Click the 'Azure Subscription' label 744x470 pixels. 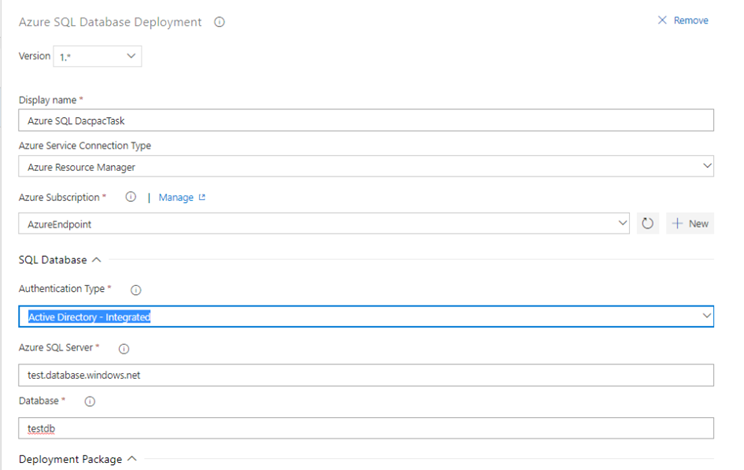coord(59,197)
